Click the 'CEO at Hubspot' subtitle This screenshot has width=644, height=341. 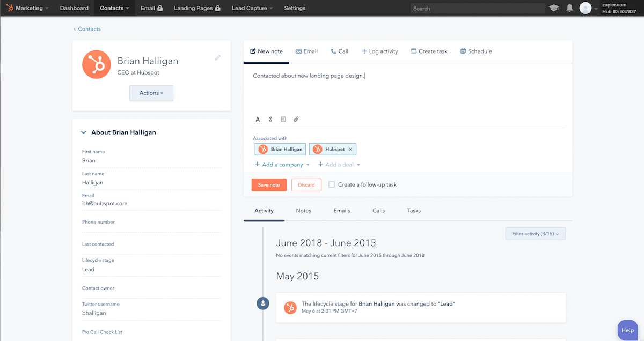138,72
